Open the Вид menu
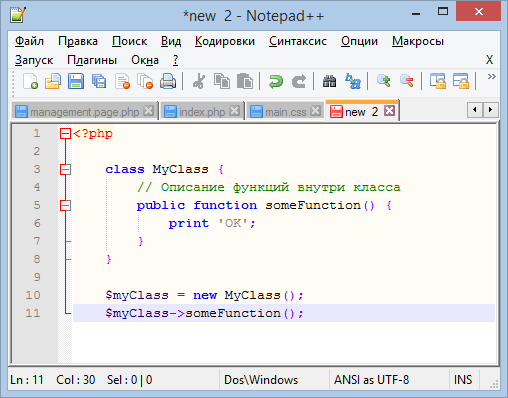 pos(171,41)
